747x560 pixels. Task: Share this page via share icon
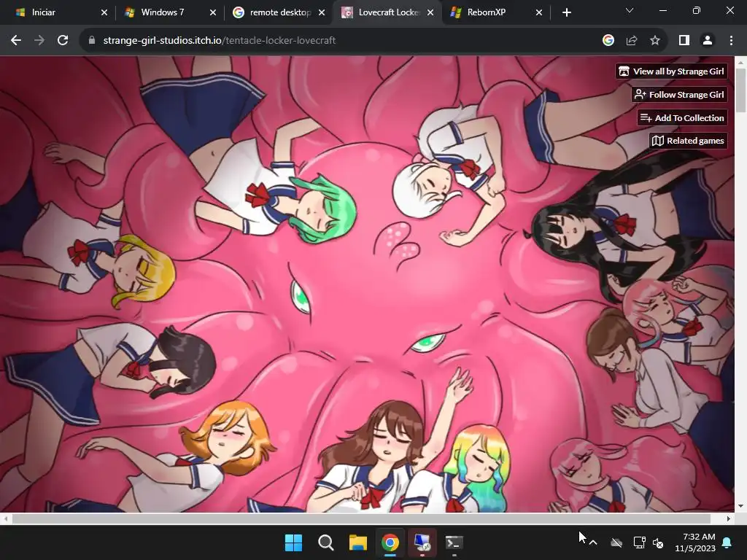[632, 41]
